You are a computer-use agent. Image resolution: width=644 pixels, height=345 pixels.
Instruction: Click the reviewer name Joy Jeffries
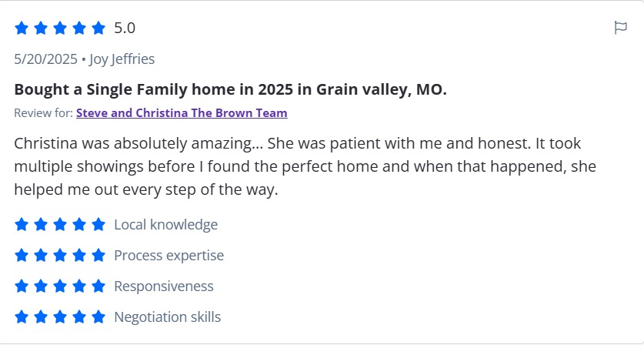(122, 59)
